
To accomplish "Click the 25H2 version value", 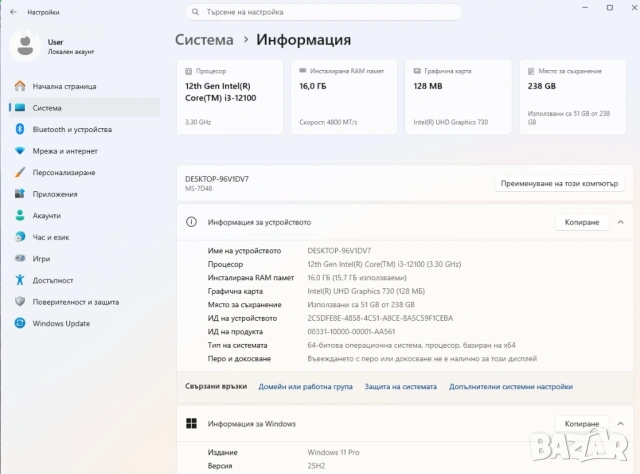I will point(316,466).
